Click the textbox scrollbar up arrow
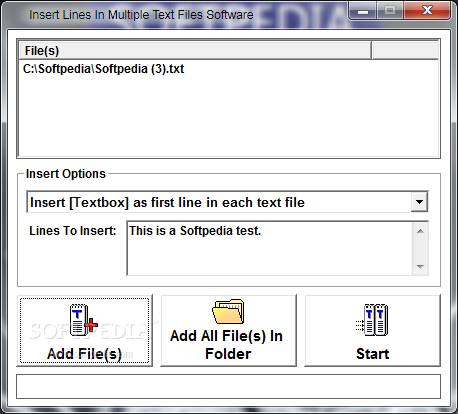The width and height of the screenshot is (458, 414). (420, 231)
